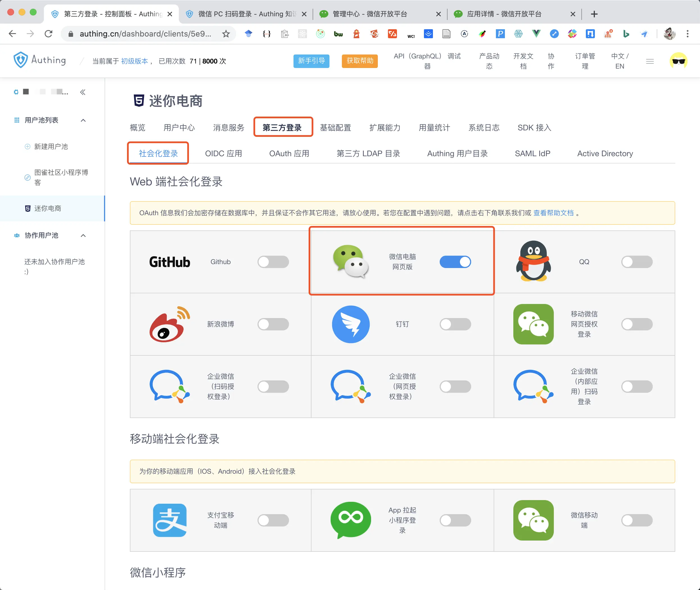Click 获取帮助 button
Image resolution: width=700 pixels, height=590 pixels.
(x=360, y=61)
